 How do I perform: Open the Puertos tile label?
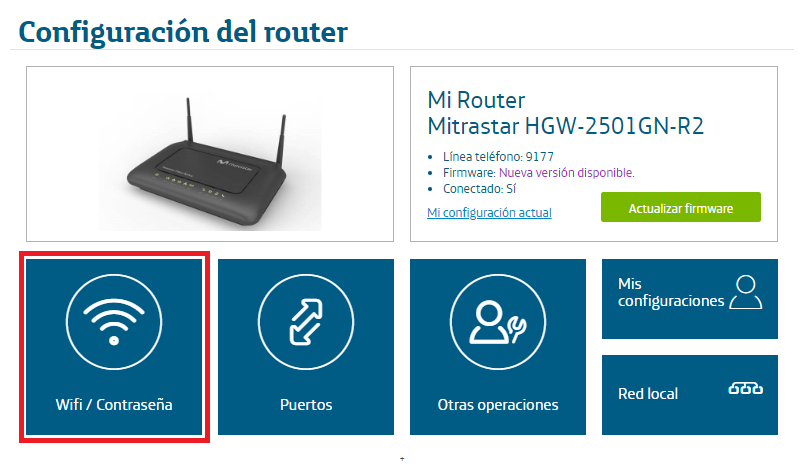click(306, 405)
